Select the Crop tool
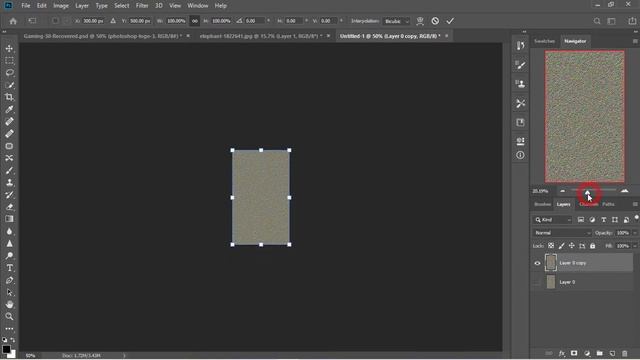640x360 pixels. [x=9, y=97]
